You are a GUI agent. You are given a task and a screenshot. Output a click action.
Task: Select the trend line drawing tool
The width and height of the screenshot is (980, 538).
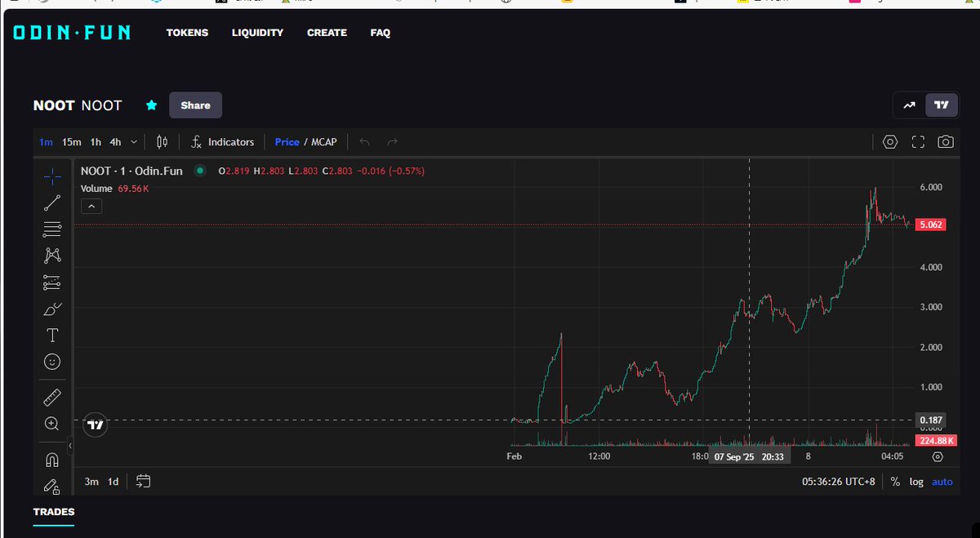[x=52, y=203]
